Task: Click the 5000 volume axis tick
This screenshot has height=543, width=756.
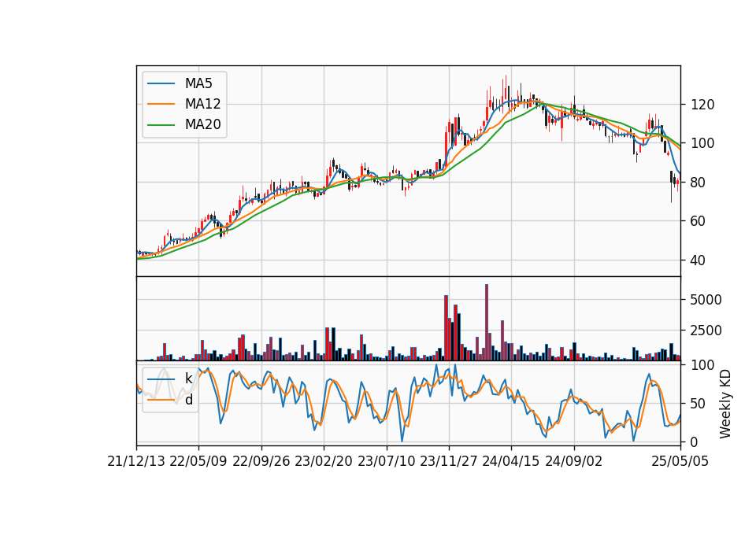Action: click(706, 300)
